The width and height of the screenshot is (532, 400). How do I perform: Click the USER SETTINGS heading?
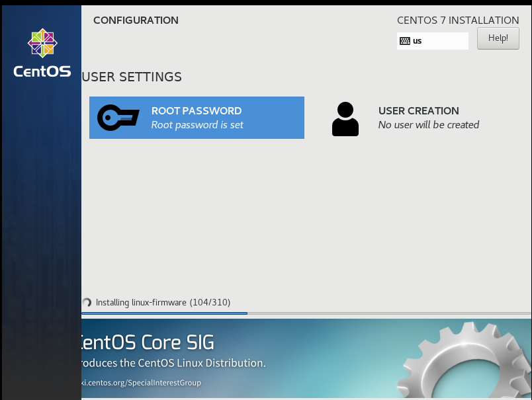tap(132, 77)
